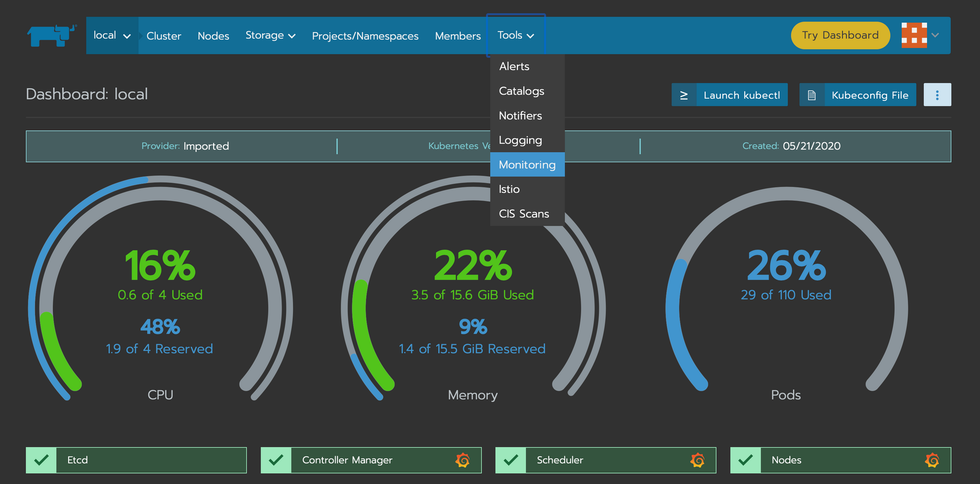Screen dimensions: 980x484
Task: Click the Kubeconfig document icon
Action: coord(812,95)
